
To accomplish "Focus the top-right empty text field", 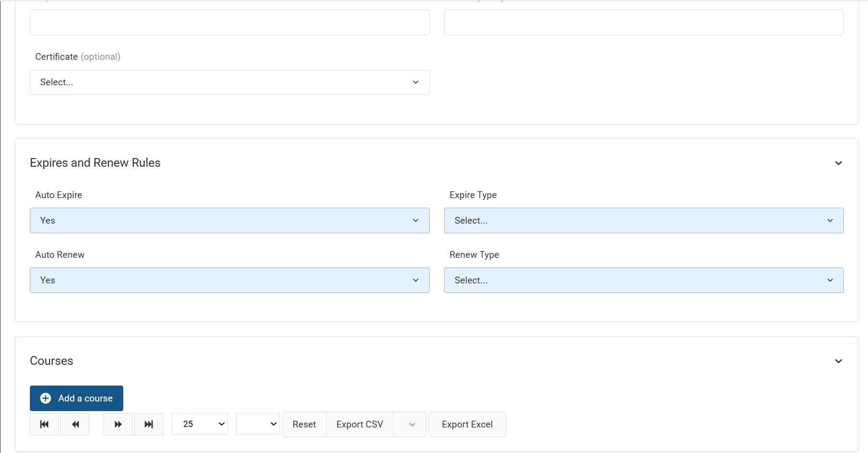I will [x=644, y=23].
